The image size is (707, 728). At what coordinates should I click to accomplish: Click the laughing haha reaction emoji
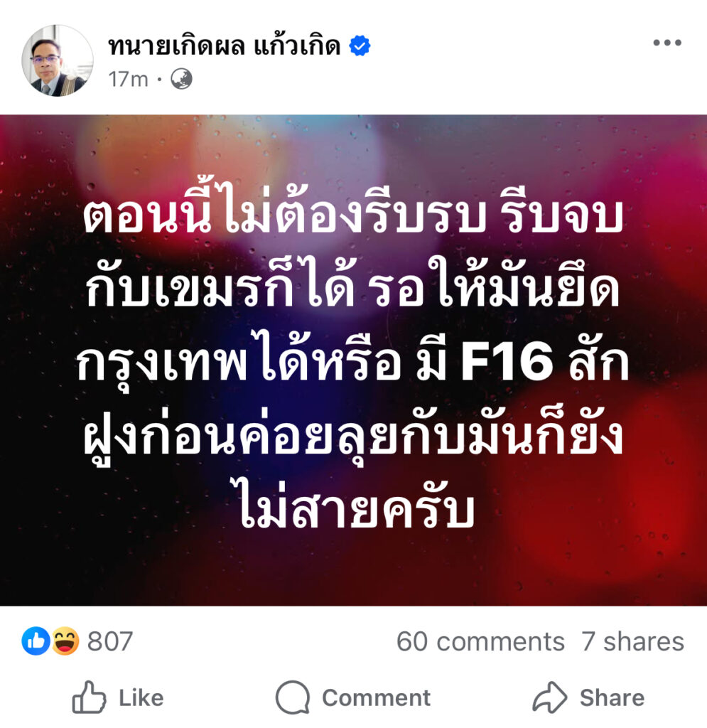click(x=65, y=641)
